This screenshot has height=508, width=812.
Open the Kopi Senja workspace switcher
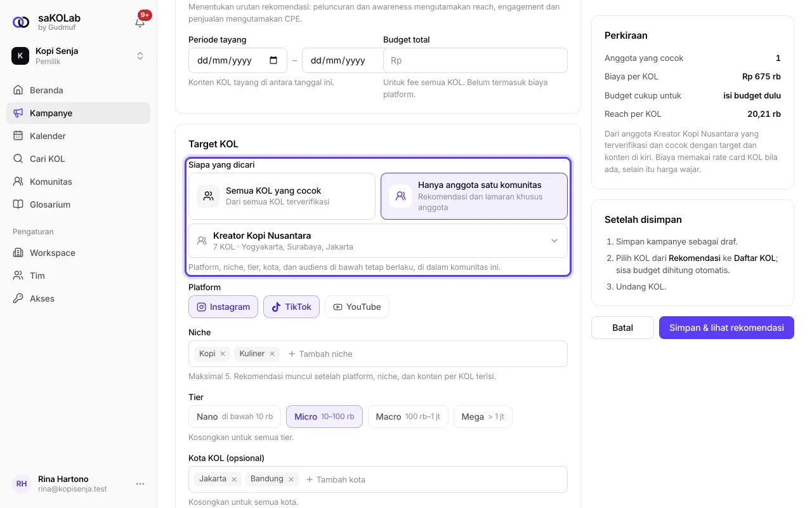click(x=79, y=56)
